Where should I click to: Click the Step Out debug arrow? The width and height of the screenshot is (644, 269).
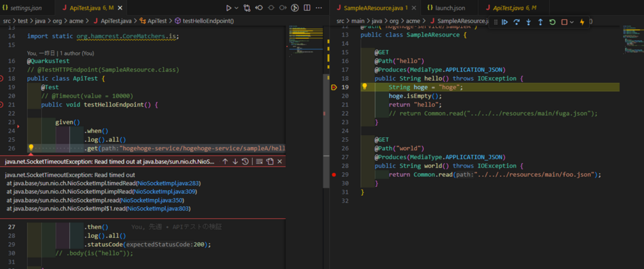540,22
